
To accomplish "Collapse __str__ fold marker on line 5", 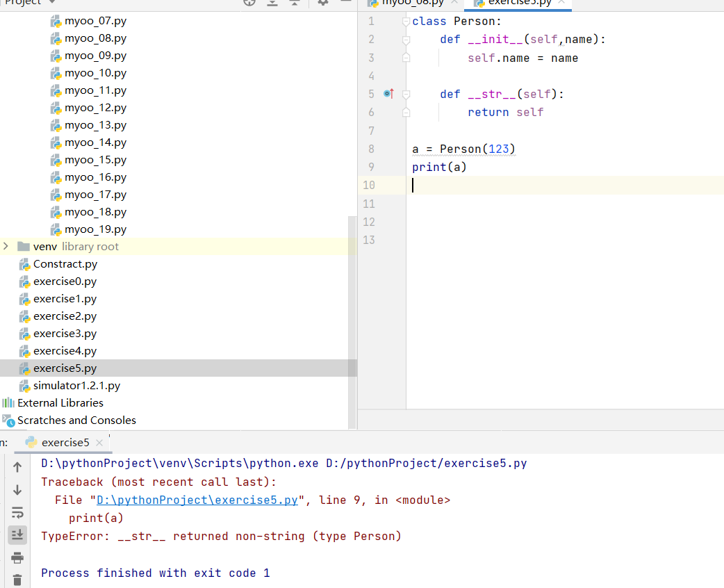I will point(406,95).
